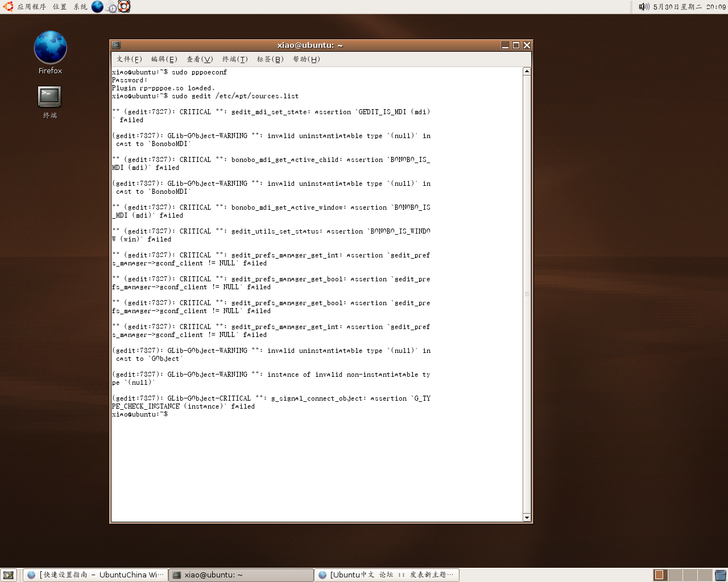Open the 标签(B) menu in terminal
This screenshot has width=728, height=582.
point(270,59)
